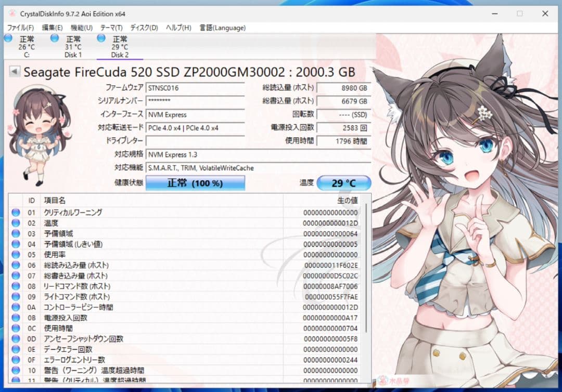Click the status icon beside 総読み込み量 (ホスト)
Viewport: 562px width, 392px height.
click(15, 265)
